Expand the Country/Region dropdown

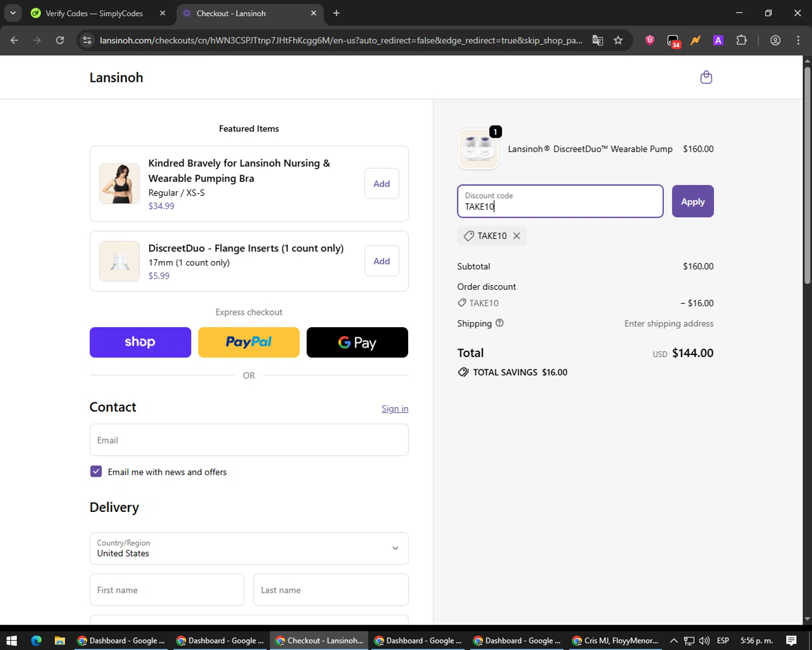click(x=249, y=548)
